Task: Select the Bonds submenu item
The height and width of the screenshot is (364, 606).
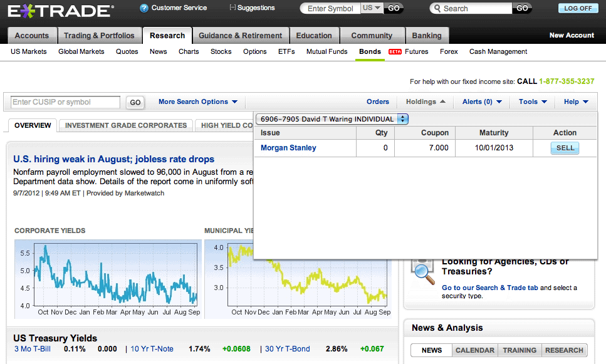Action: coord(370,52)
